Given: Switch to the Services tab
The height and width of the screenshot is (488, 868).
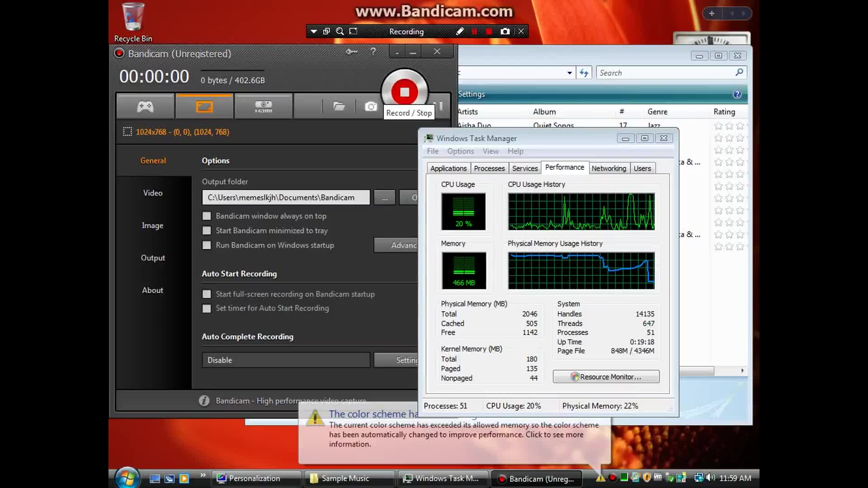Looking at the screenshot, I should tap(525, 169).
